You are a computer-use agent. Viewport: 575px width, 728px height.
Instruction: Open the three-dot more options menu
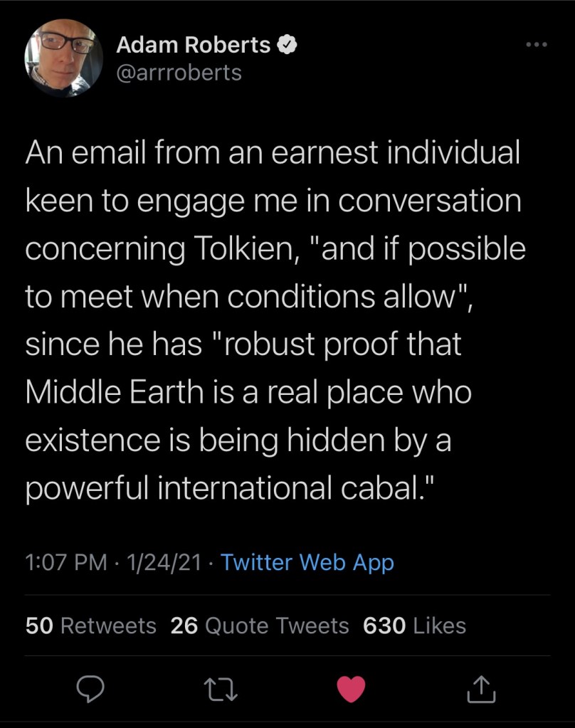[537, 45]
